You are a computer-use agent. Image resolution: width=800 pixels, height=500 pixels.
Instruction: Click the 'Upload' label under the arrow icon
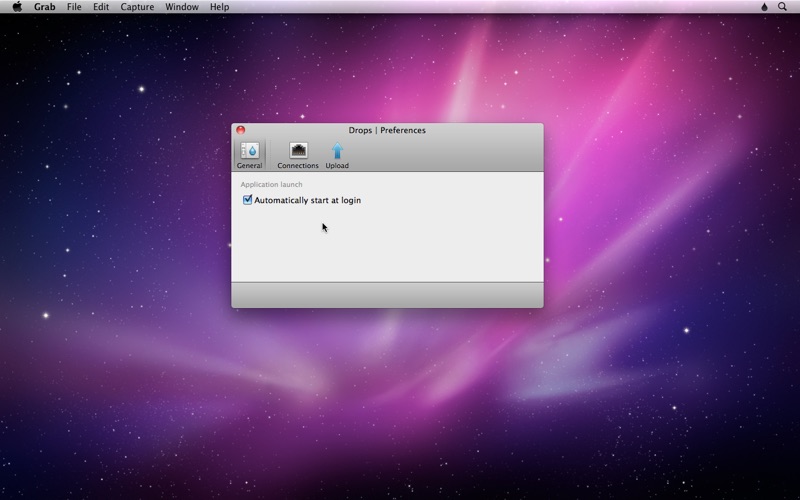(337, 166)
